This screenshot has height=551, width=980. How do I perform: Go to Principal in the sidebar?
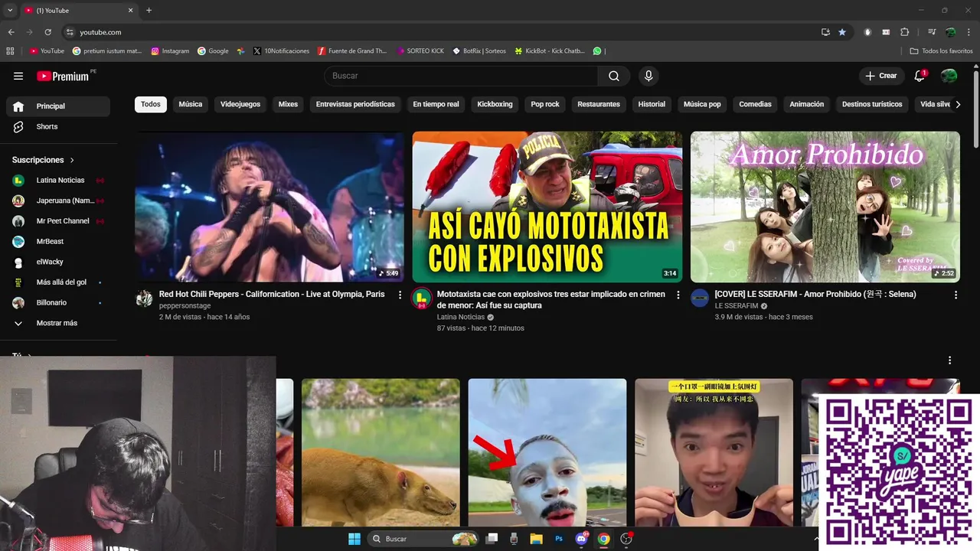click(x=58, y=106)
